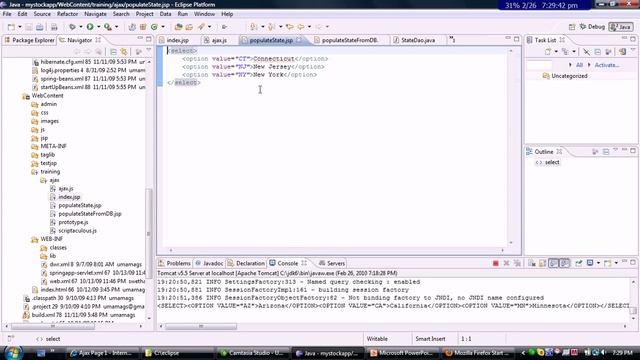Toggle Scroll Lock in Console toolbar
The width and height of the screenshot is (640, 360).
tap(542, 263)
